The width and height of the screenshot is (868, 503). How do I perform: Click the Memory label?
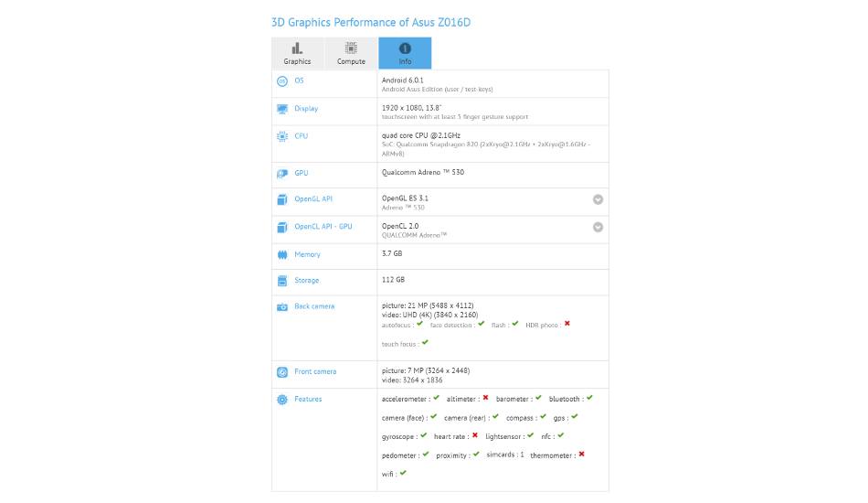coord(307,255)
